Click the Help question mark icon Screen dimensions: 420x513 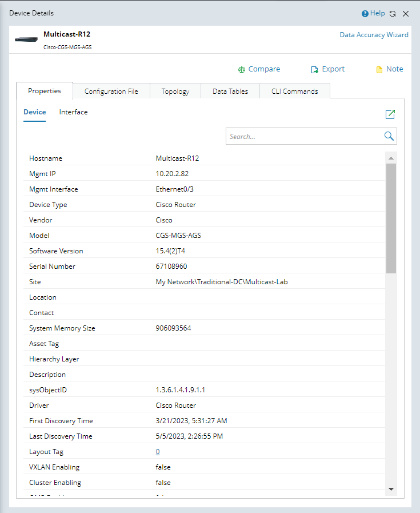365,14
